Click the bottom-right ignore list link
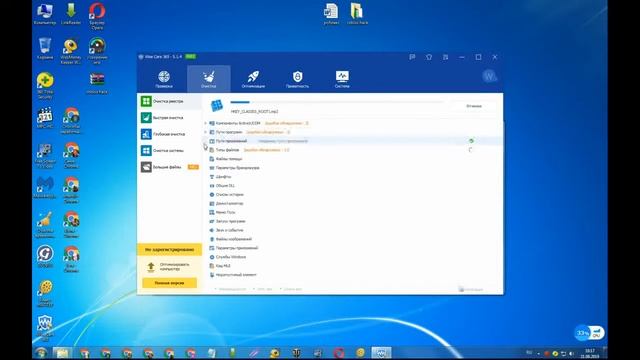 click(471, 289)
